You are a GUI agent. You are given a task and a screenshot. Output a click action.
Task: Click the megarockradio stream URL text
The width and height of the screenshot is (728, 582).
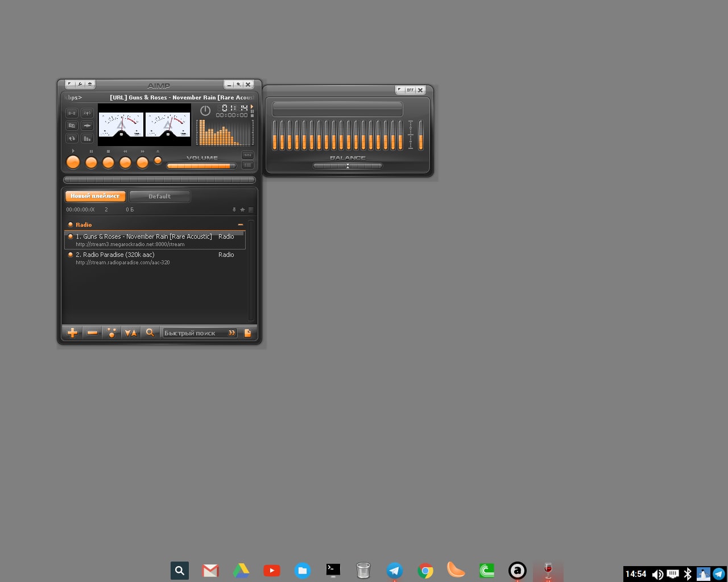point(130,244)
